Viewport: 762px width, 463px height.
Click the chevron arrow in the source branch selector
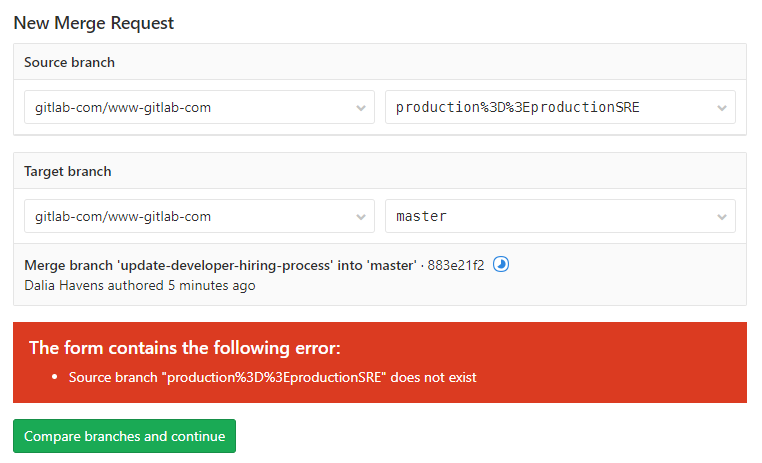[x=722, y=108]
